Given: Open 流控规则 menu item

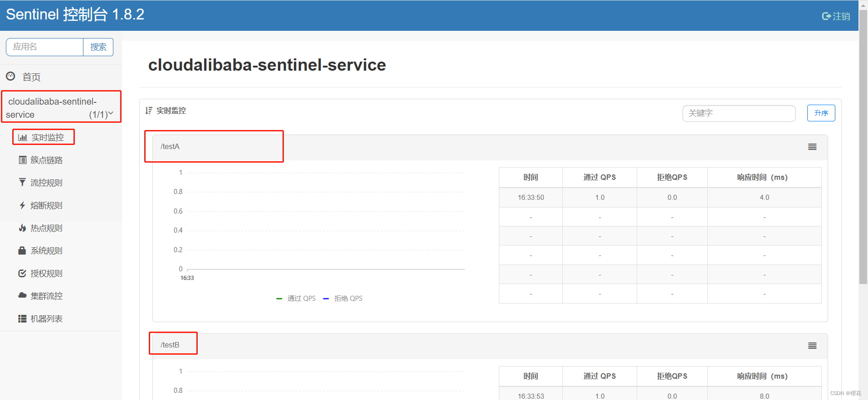Looking at the screenshot, I should point(46,183).
